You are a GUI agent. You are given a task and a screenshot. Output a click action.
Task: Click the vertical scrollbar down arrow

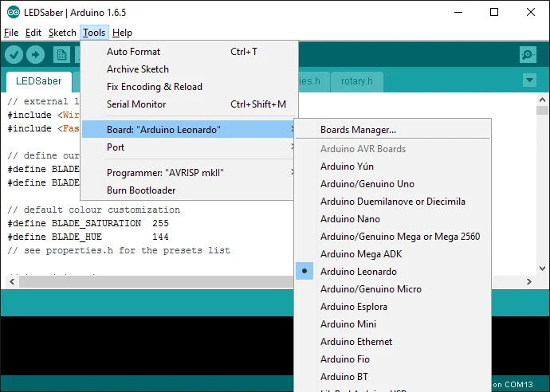tap(542, 269)
